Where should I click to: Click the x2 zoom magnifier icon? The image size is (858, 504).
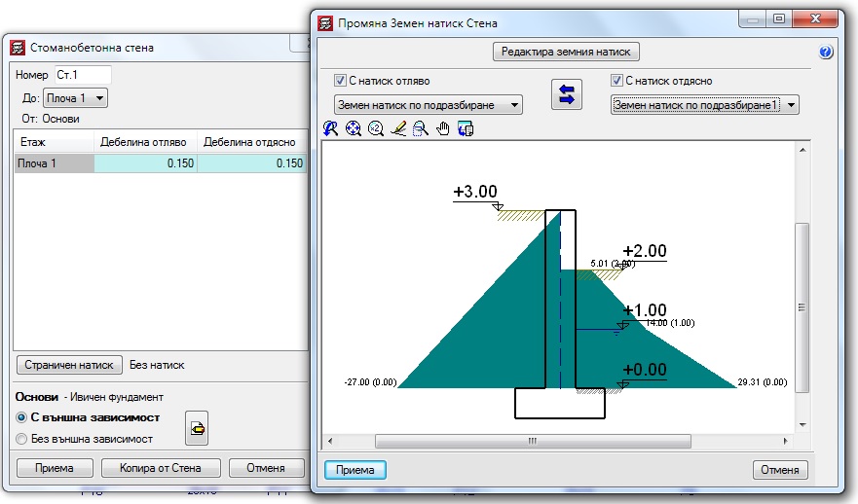pyautogui.click(x=375, y=128)
